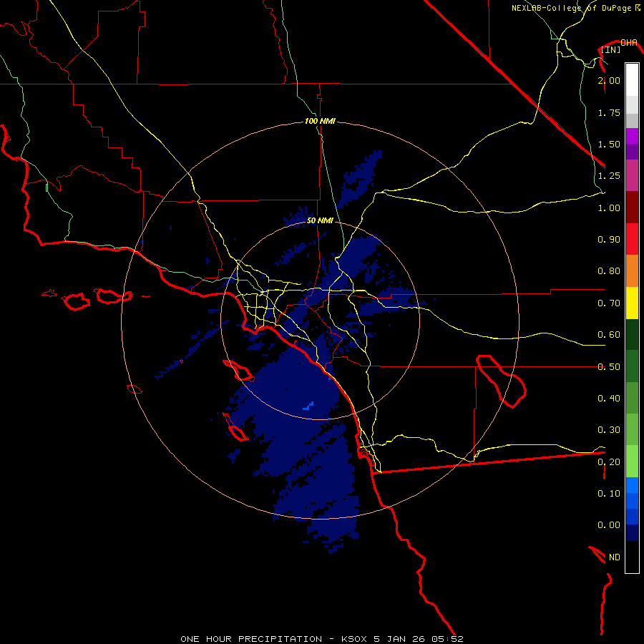The image size is (644, 644).
Task: Select the 0.00 legend value
Action: [609, 525]
